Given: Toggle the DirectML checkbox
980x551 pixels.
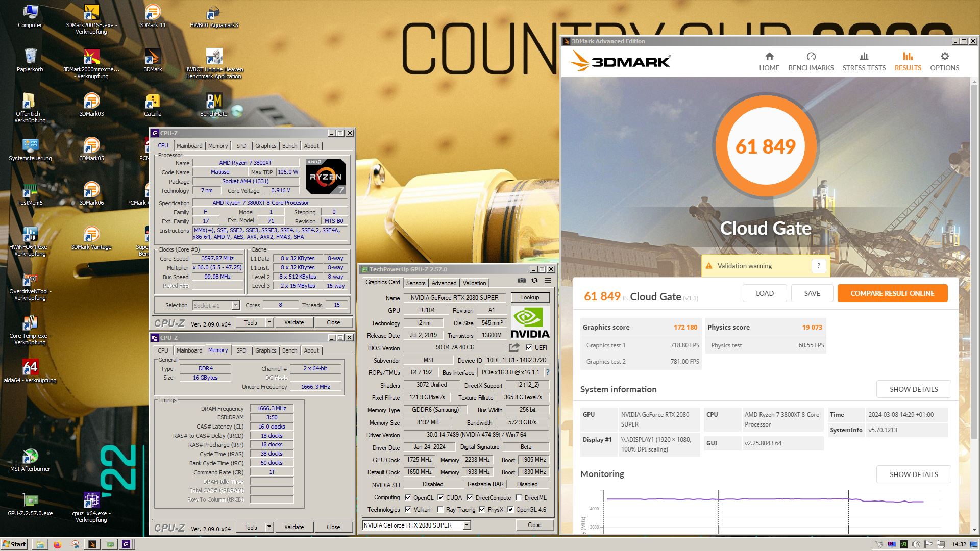Looking at the screenshot, I should coord(519,497).
